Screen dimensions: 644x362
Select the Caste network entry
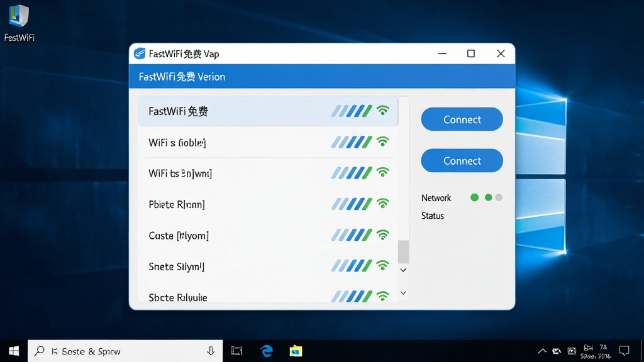pyautogui.click(x=268, y=235)
